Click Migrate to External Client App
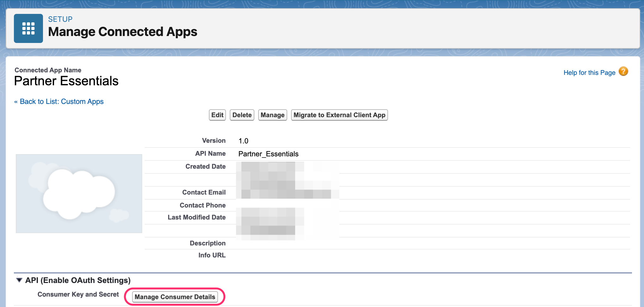This screenshot has height=307, width=644. pyautogui.click(x=339, y=115)
